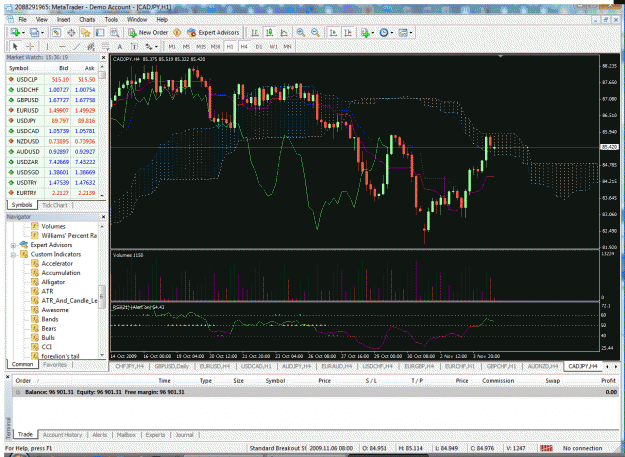Open a new chart from toolbar
Screen dimensions: 625x457
point(15,33)
